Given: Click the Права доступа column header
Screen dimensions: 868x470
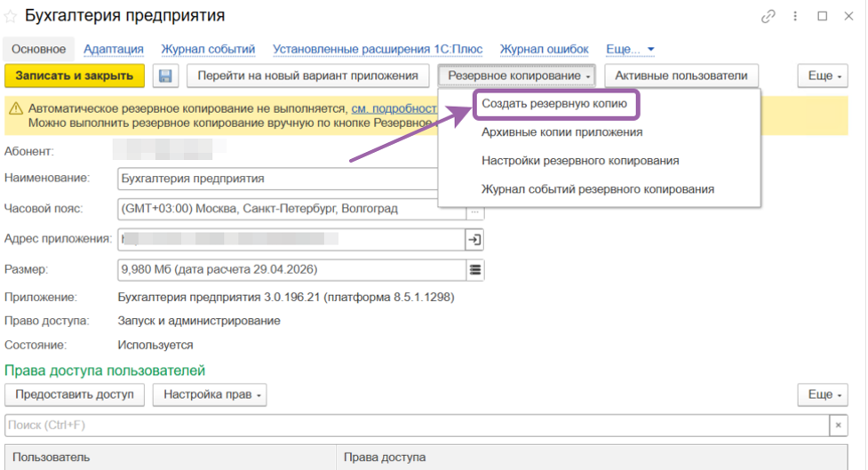Looking at the screenshot, I should [592, 458].
